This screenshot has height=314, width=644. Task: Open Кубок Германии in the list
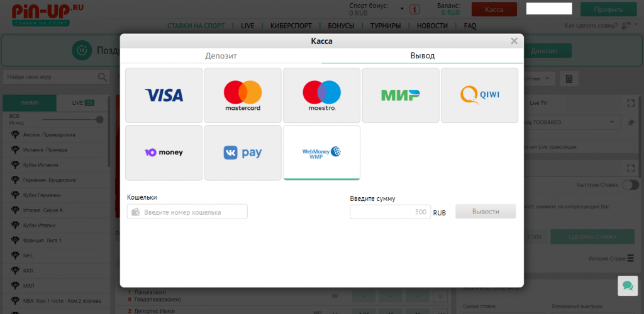[55, 195]
